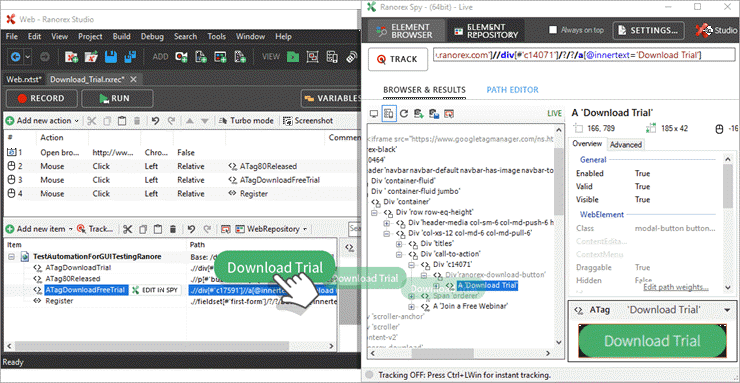Switch to the PATH EDITOR tab
Viewport: 740px width, 383px height.
512,90
